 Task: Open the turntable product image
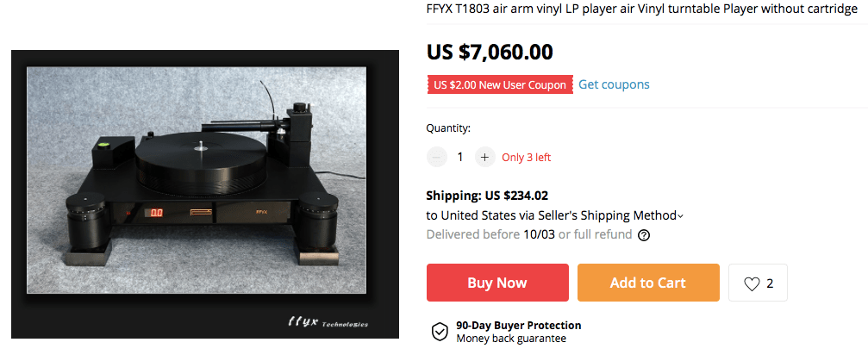[205, 194]
